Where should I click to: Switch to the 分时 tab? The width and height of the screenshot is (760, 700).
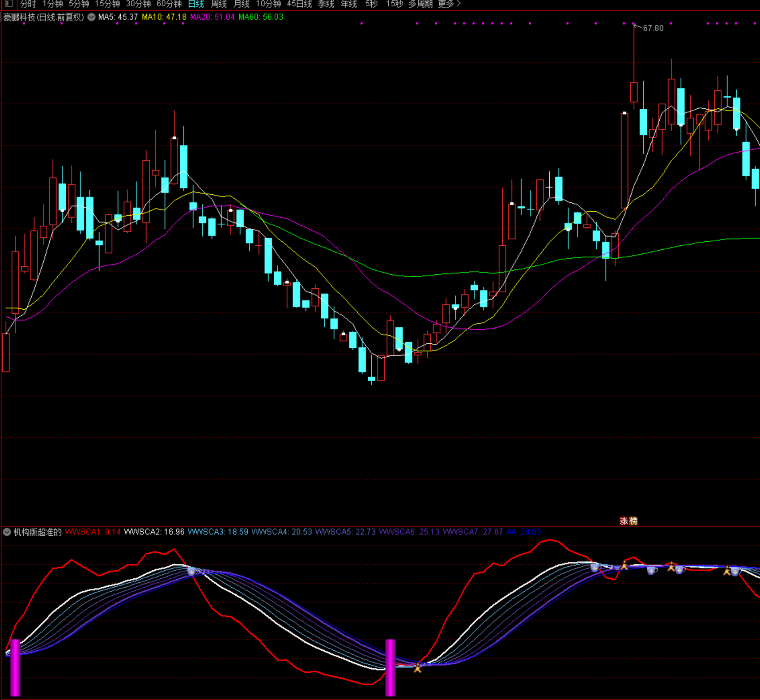coord(28,4)
